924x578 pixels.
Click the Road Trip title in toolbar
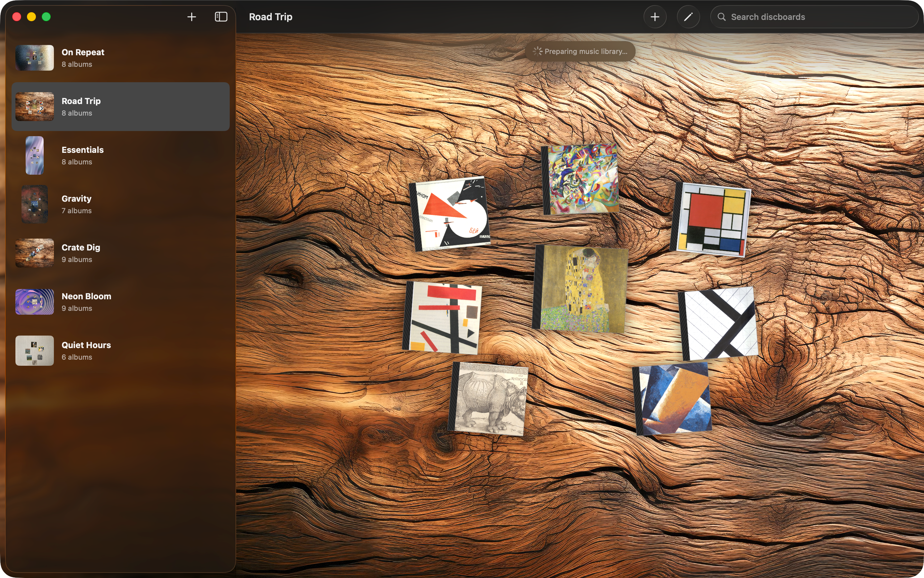tap(271, 17)
